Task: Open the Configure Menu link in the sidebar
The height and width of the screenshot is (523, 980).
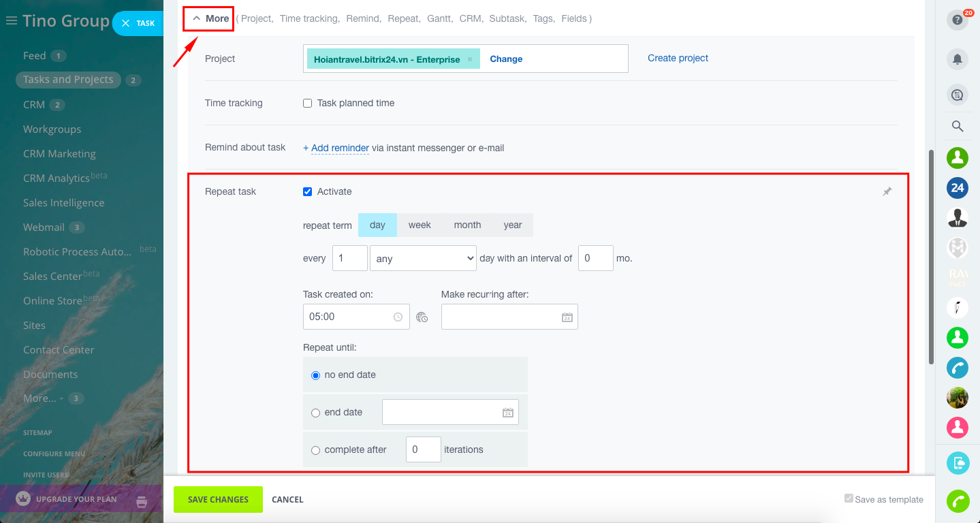Action: tap(54, 454)
